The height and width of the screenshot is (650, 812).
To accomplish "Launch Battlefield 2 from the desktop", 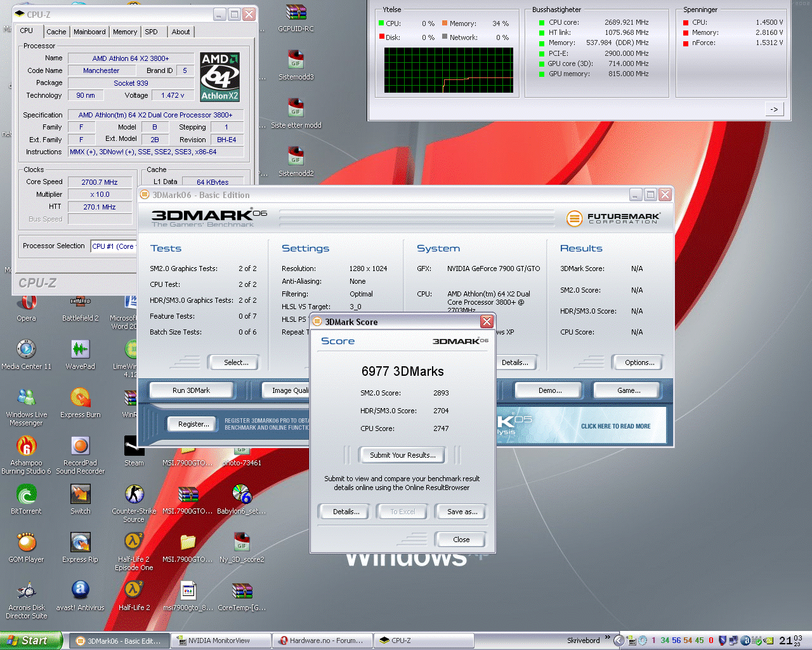I will (x=80, y=307).
